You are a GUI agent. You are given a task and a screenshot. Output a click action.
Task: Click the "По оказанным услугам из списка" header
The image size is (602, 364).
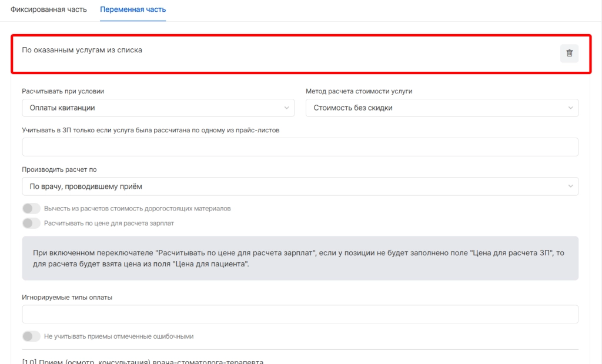82,50
